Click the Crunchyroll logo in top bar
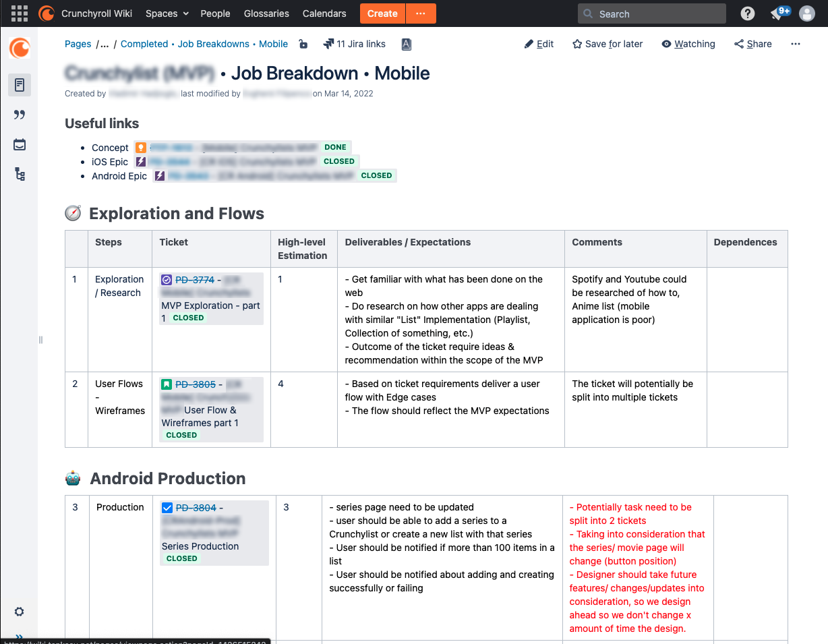 point(46,13)
